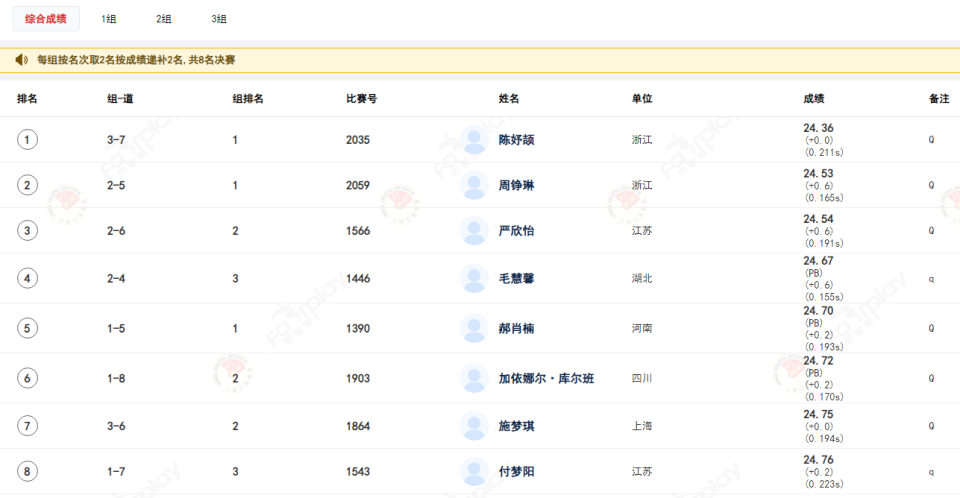Select the 综合成绩 tab

[x=46, y=19]
